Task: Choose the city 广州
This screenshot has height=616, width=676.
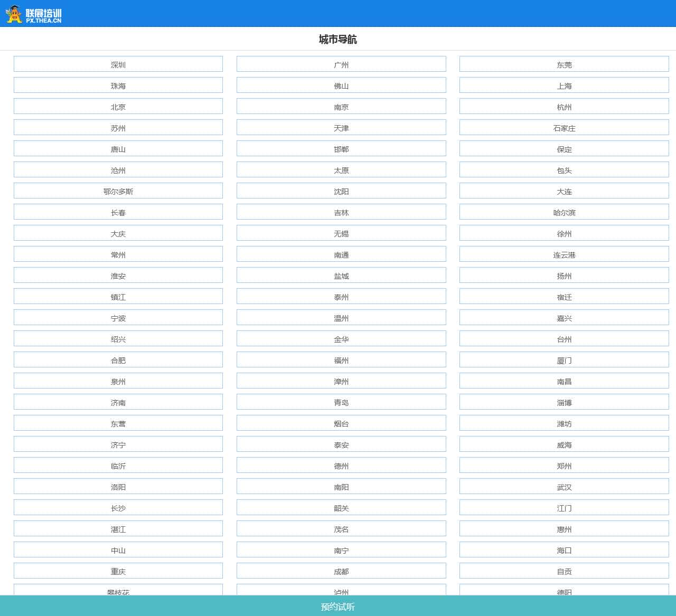Action: (341, 64)
